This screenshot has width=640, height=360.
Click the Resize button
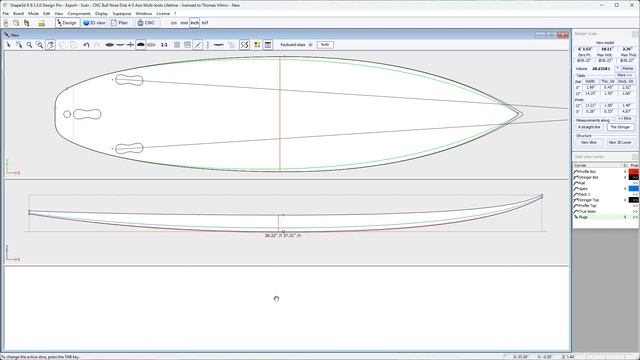point(628,68)
